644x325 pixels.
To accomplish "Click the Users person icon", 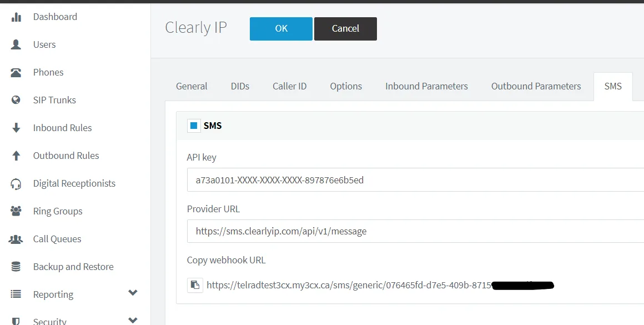I will tap(16, 44).
